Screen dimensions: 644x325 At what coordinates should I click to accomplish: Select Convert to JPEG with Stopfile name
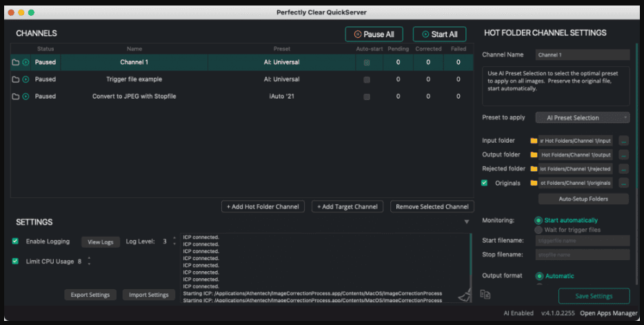tap(134, 97)
